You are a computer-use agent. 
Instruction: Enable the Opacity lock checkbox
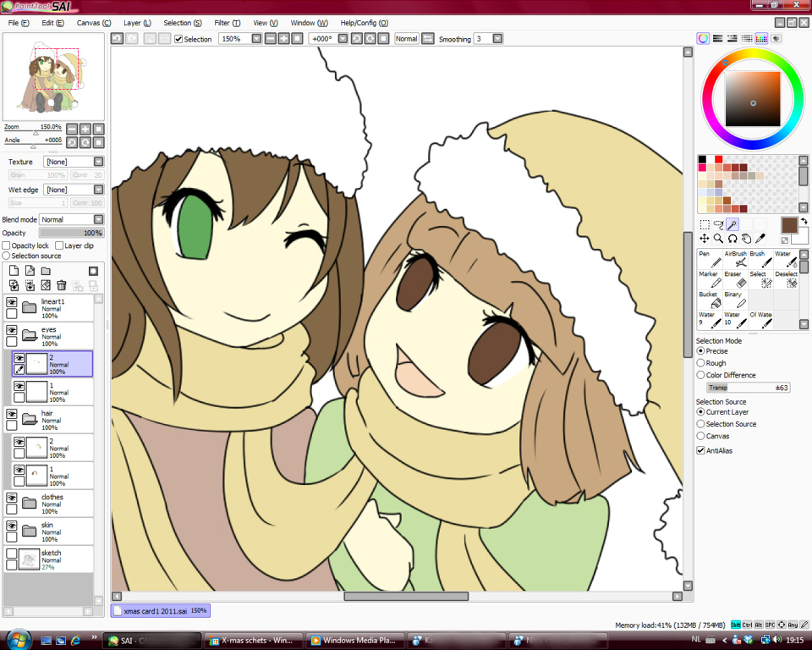[7, 245]
